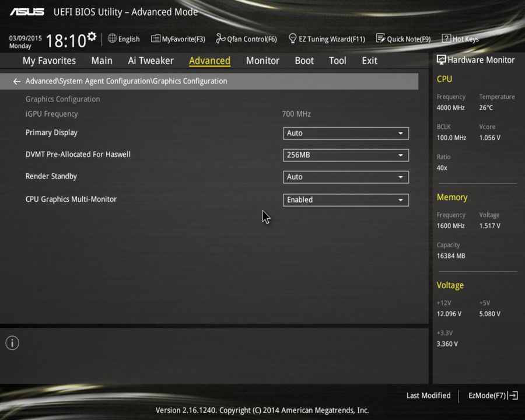Click the info icon at bottom left
This screenshot has height=420, width=525.
point(12,343)
